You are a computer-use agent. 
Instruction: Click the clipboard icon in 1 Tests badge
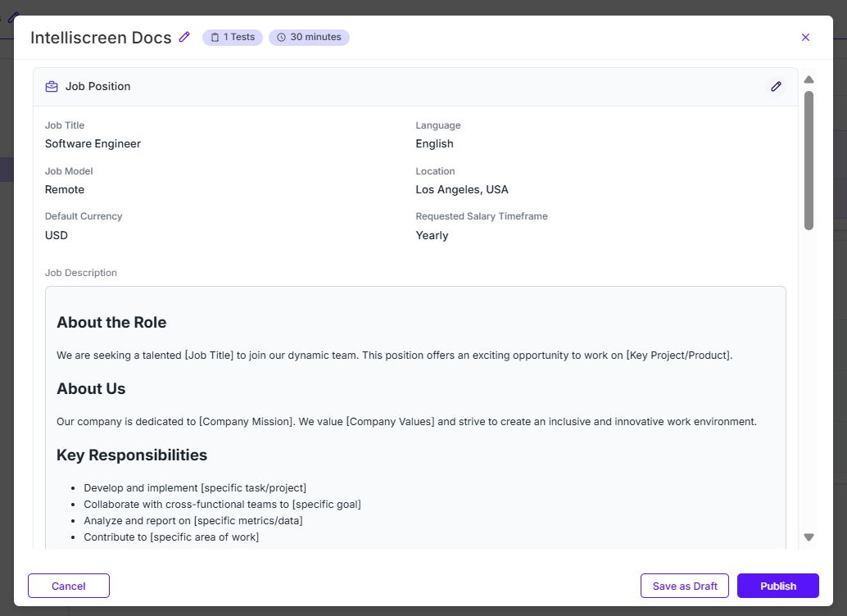[215, 38]
